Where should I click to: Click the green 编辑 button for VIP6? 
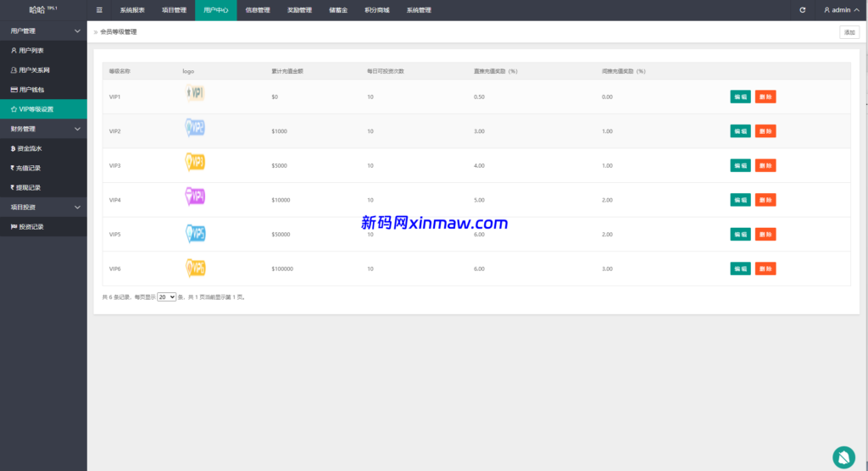pos(740,269)
